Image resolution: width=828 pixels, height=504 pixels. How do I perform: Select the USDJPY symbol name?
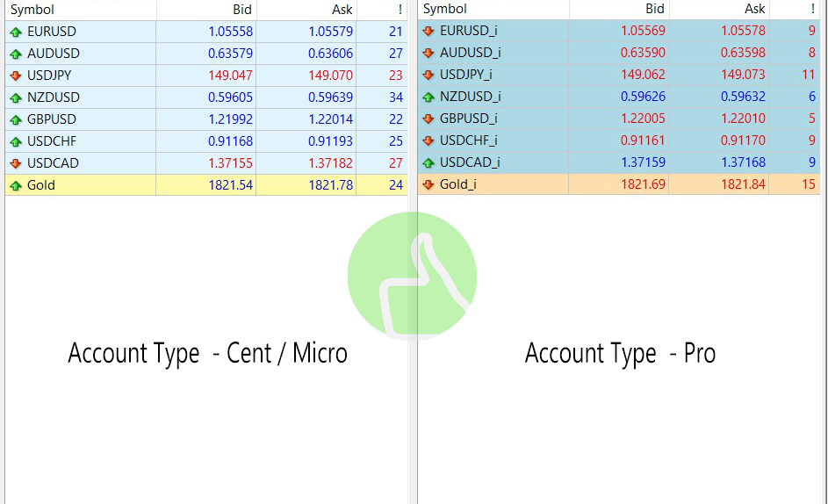(x=49, y=75)
